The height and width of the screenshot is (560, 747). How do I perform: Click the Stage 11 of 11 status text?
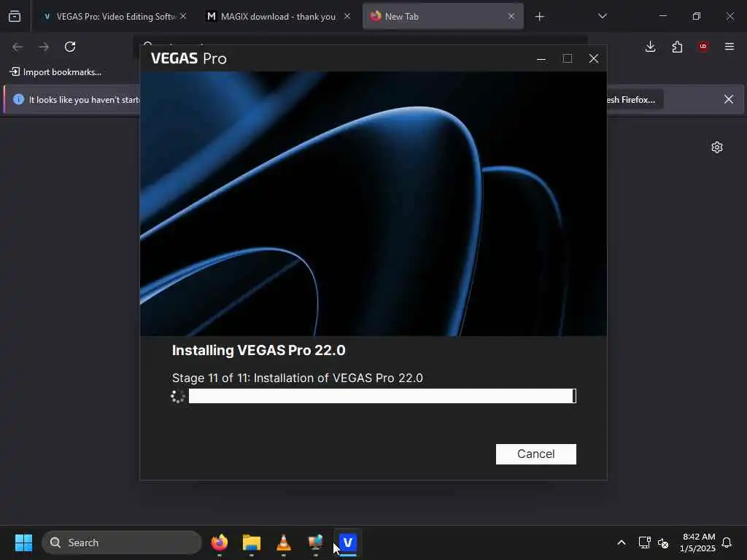[x=298, y=378]
